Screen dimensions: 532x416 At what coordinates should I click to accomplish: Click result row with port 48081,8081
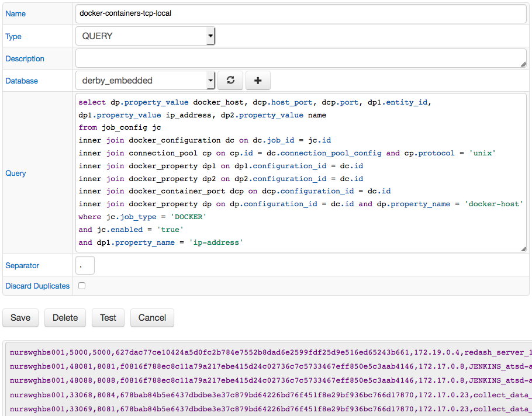click(x=271, y=366)
